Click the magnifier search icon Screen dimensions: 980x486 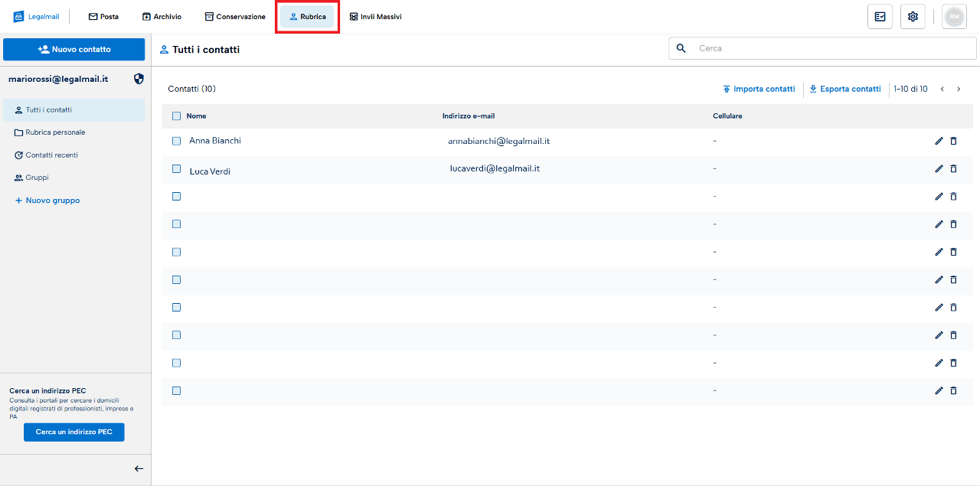pos(681,48)
